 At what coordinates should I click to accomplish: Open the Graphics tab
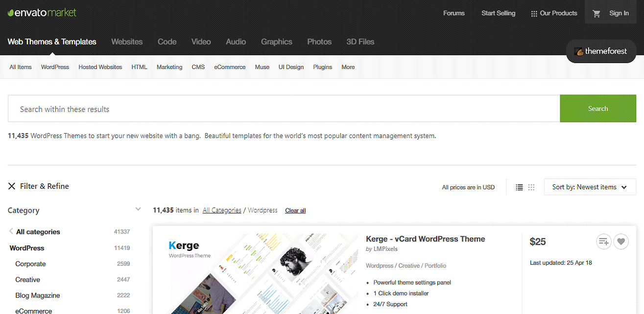(x=277, y=42)
